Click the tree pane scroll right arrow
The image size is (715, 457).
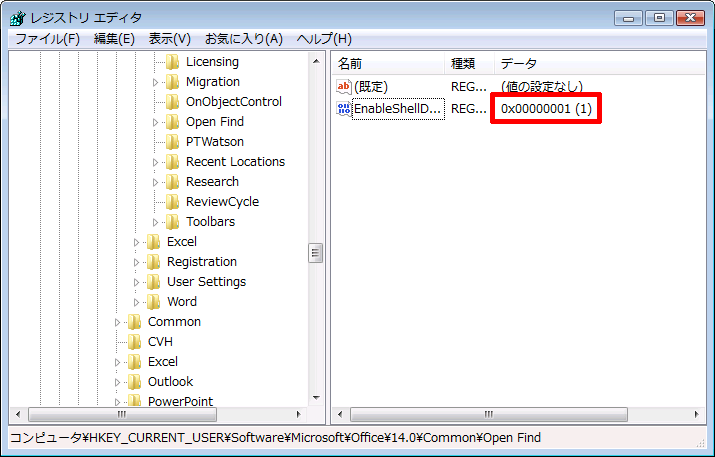pyautogui.click(x=299, y=414)
